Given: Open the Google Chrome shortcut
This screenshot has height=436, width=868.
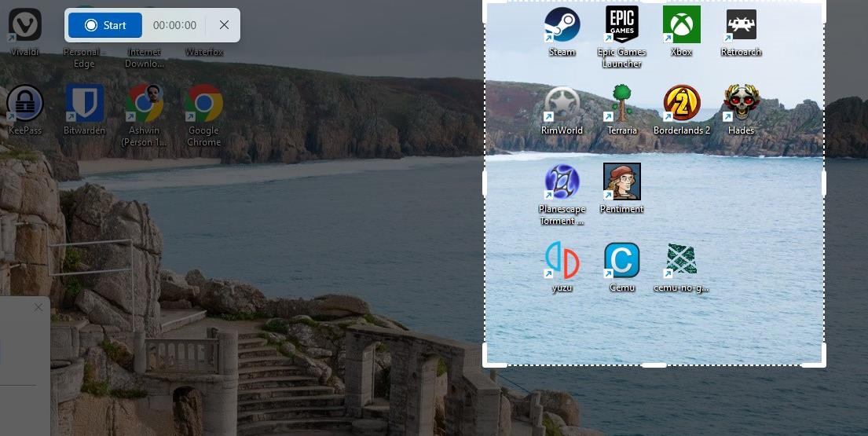Looking at the screenshot, I should click(x=203, y=103).
